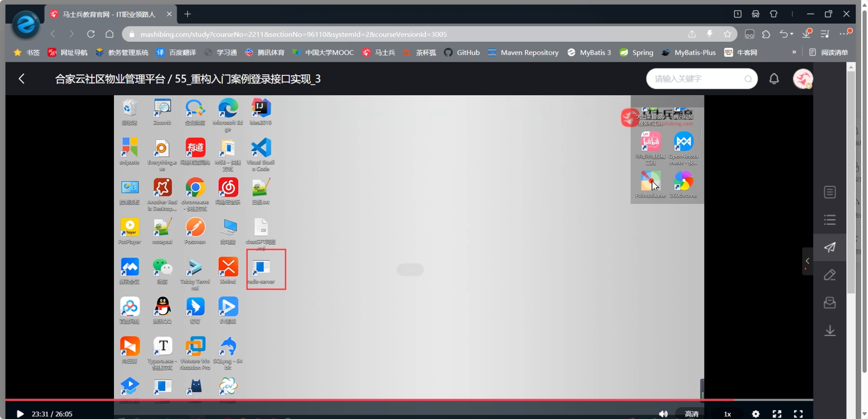Screen dimensions: 868x419
Task: Open the 书签 bookmarks folder
Action: pos(27,52)
